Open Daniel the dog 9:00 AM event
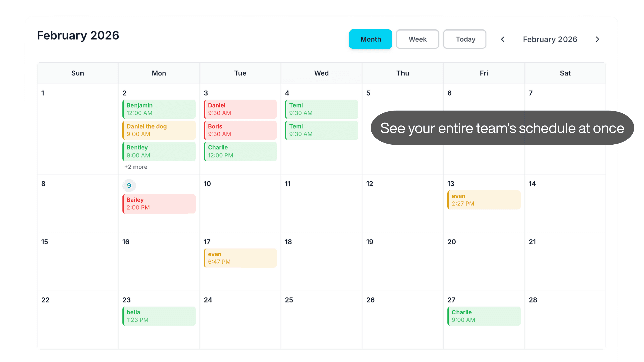 click(x=159, y=130)
